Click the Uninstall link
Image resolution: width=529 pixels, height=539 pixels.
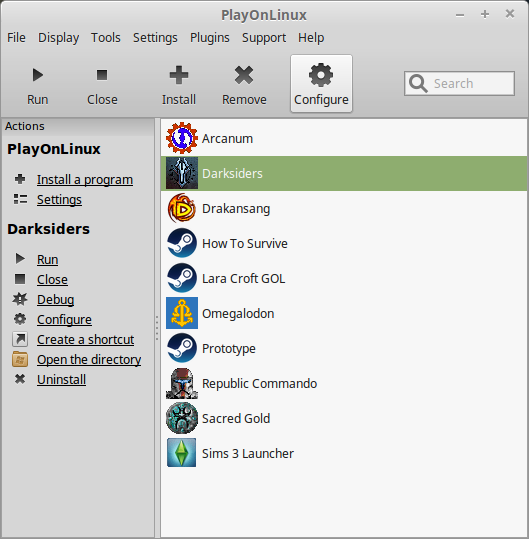62,379
